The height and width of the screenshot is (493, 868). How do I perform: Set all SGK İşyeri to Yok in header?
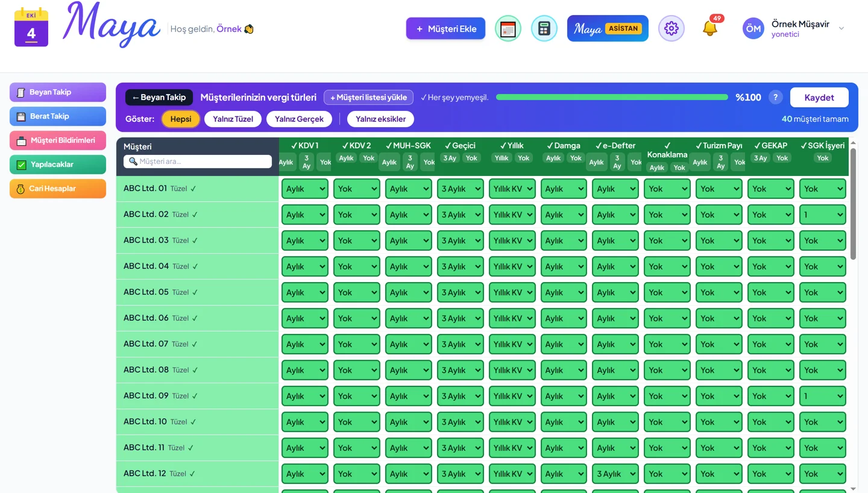(x=822, y=158)
